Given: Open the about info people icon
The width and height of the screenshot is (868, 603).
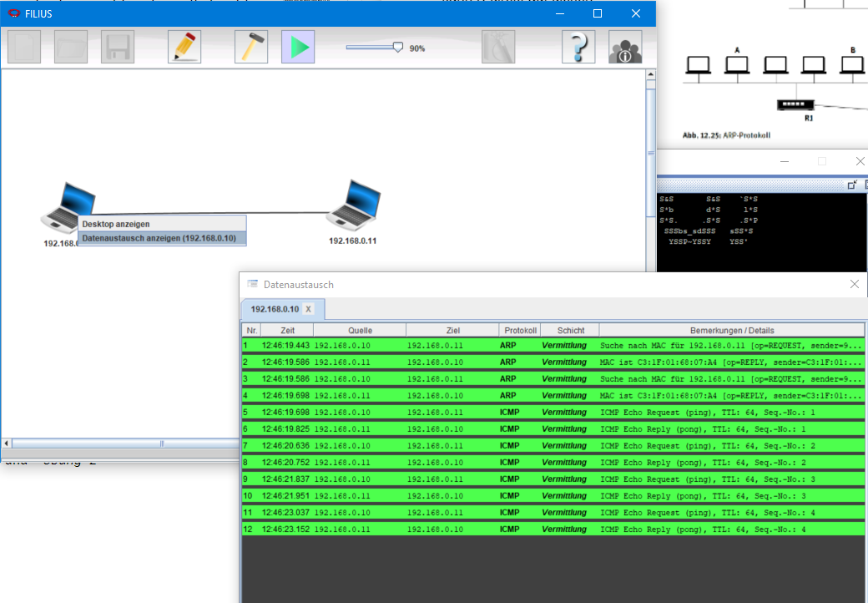Looking at the screenshot, I should (x=625, y=47).
